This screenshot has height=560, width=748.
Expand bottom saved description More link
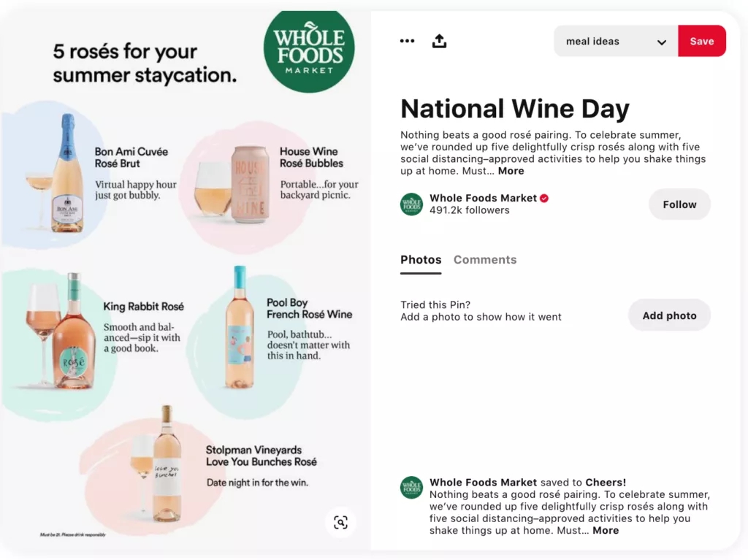point(606,530)
